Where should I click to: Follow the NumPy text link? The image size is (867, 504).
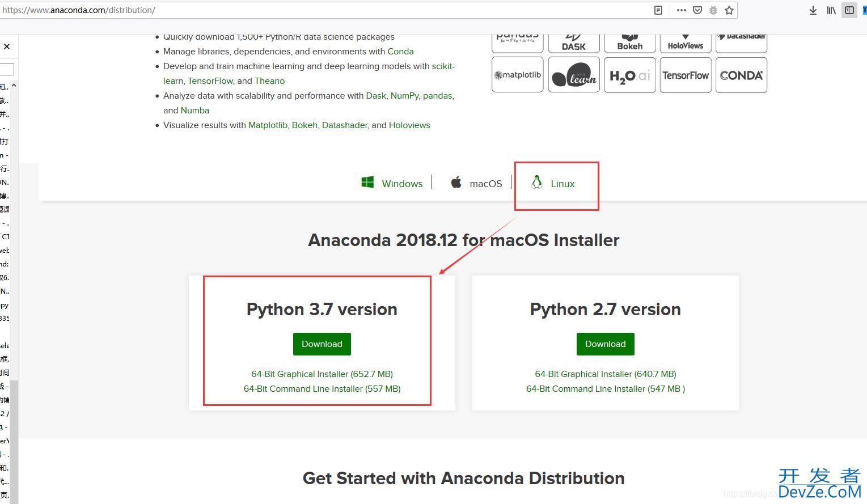coord(404,96)
